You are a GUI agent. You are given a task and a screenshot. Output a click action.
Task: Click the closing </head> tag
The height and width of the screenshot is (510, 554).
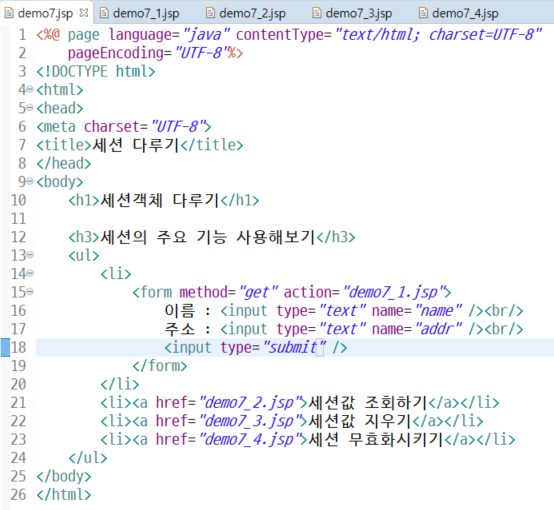[64, 163]
